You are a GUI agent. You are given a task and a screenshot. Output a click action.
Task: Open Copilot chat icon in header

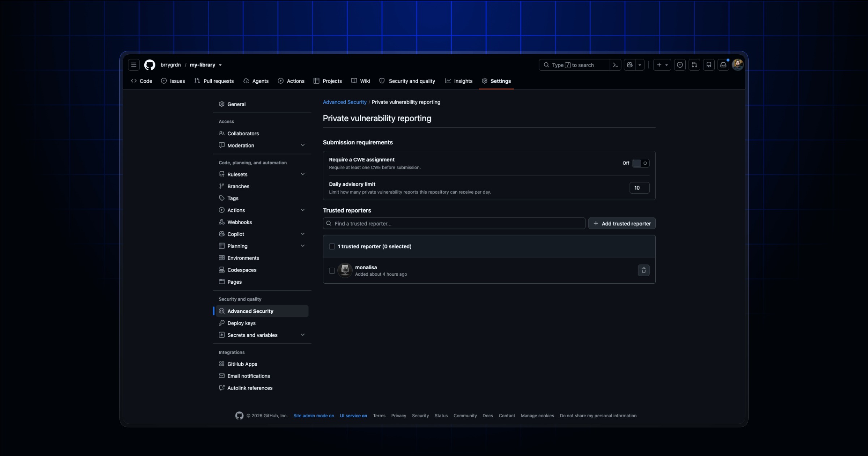pyautogui.click(x=630, y=65)
